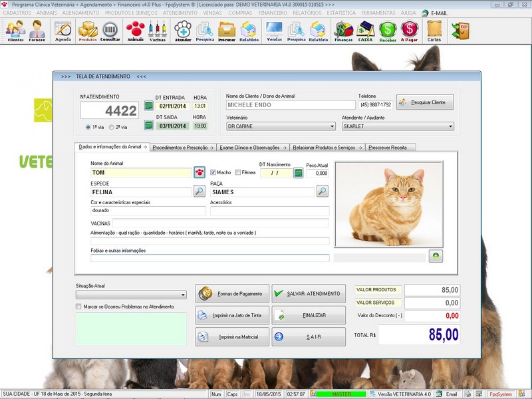Viewport: 532px width, 399px height.
Task: Switch to Prescrever Receita tab
Action: pyautogui.click(x=390, y=148)
